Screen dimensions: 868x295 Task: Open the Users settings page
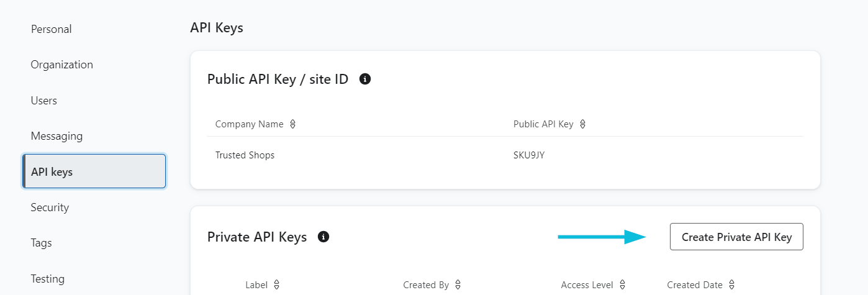[x=43, y=101]
